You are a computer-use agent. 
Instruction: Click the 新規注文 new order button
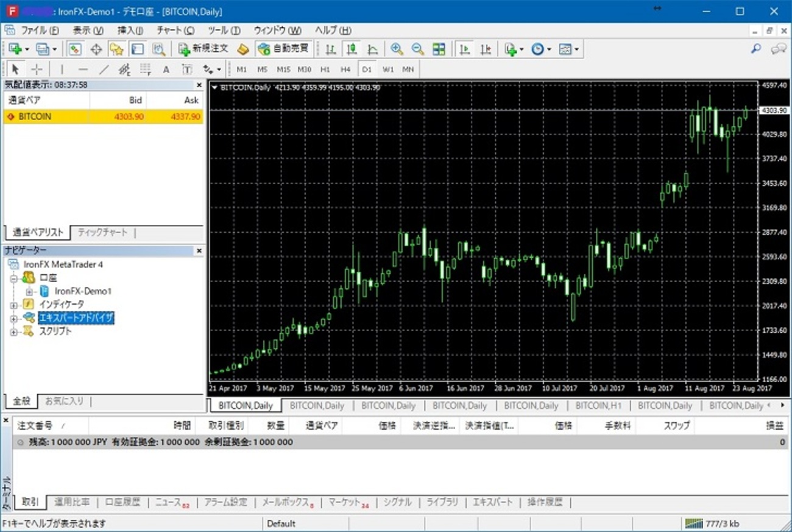click(203, 49)
